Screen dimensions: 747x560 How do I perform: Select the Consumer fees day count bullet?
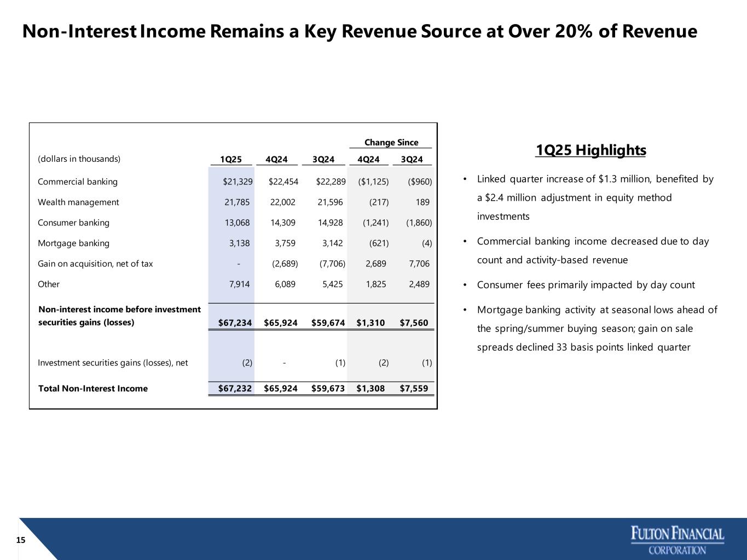coord(586,285)
